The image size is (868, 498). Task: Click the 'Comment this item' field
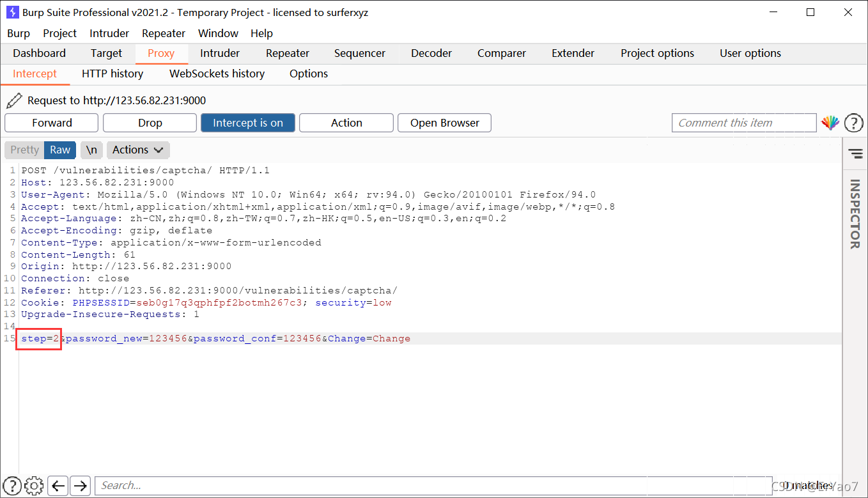point(744,123)
